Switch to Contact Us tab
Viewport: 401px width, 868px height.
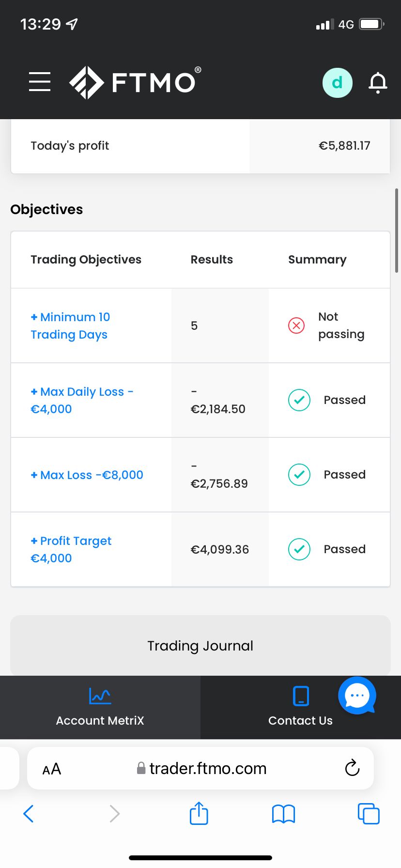point(301,707)
